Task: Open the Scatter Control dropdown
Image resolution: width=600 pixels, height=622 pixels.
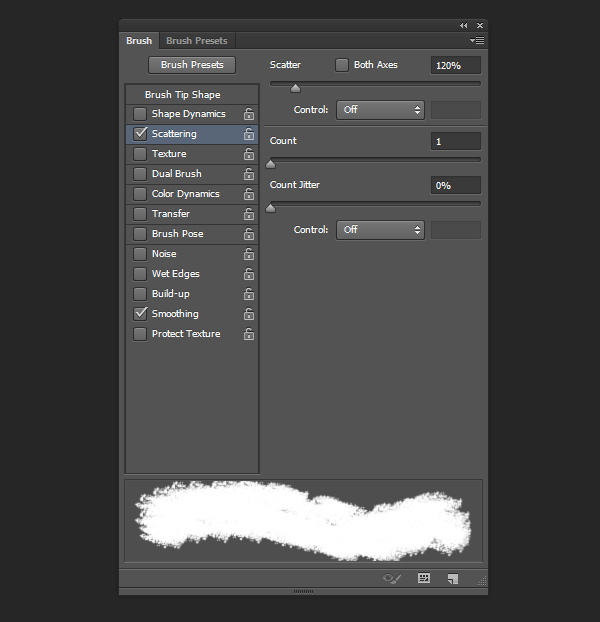Action: pyautogui.click(x=380, y=110)
